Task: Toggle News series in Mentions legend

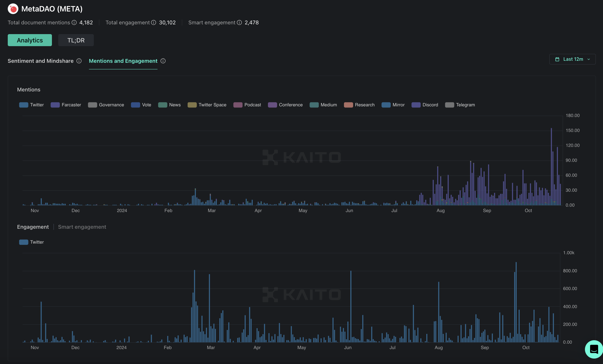Action: (x=170, y=105)
